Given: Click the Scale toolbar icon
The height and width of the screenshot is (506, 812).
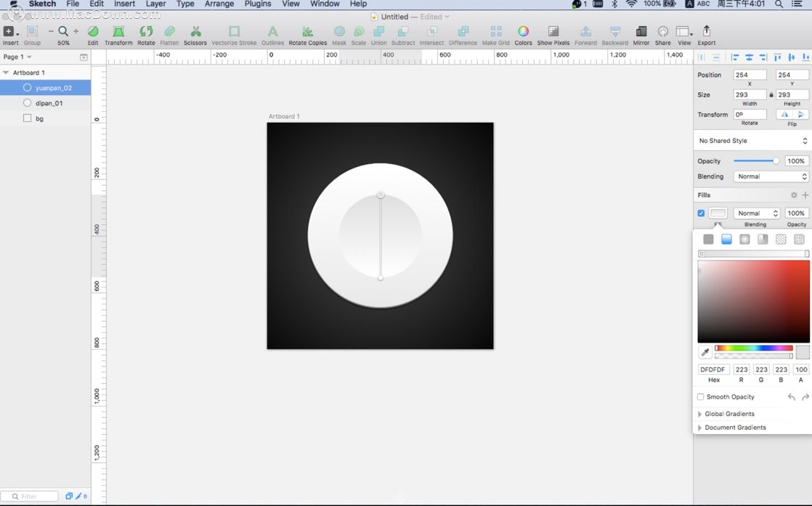Looking at the screenshot, I should pos(358,32).
